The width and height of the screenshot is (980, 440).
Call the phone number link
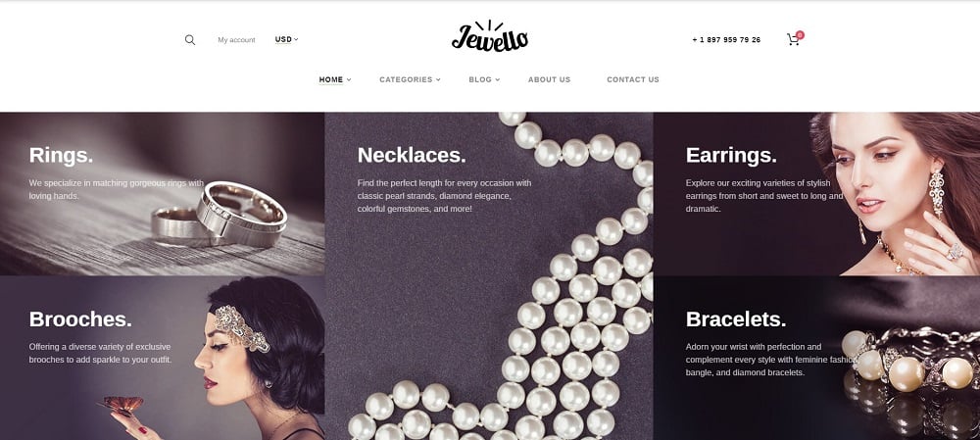(x=726, y=40)
